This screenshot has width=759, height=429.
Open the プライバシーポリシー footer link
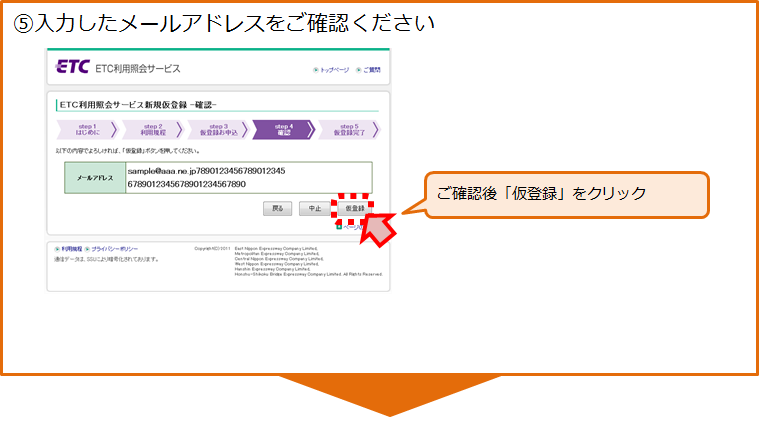[x=115, y=248]
